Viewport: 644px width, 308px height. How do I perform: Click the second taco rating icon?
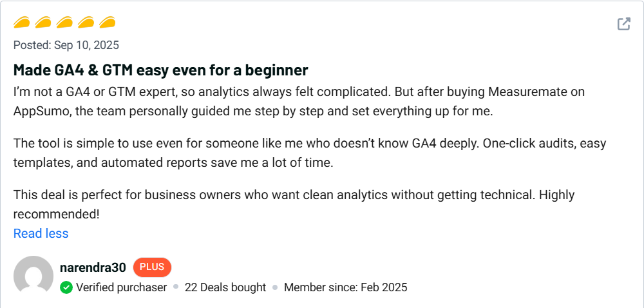[x=43, y=23]
